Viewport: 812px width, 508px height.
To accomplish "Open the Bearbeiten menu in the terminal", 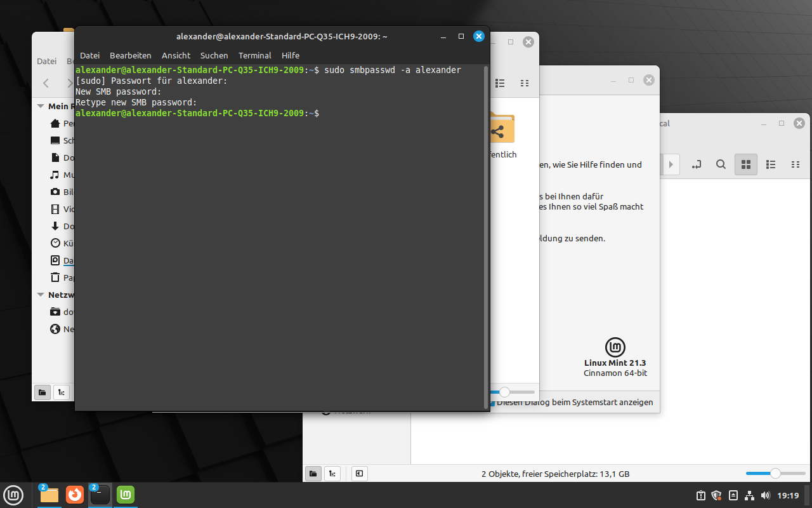I will coord(130,55).
